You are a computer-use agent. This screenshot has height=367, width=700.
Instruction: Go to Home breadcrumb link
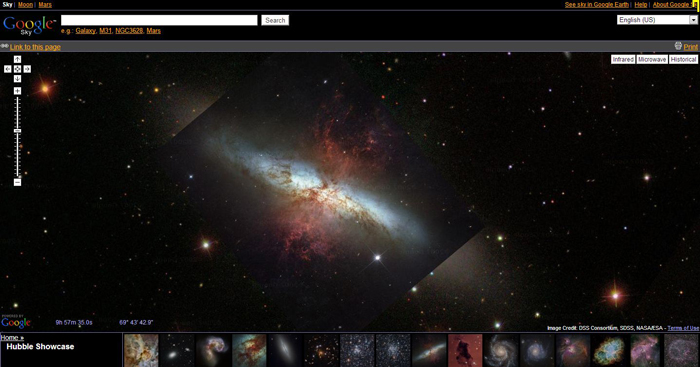coord(12,338)
